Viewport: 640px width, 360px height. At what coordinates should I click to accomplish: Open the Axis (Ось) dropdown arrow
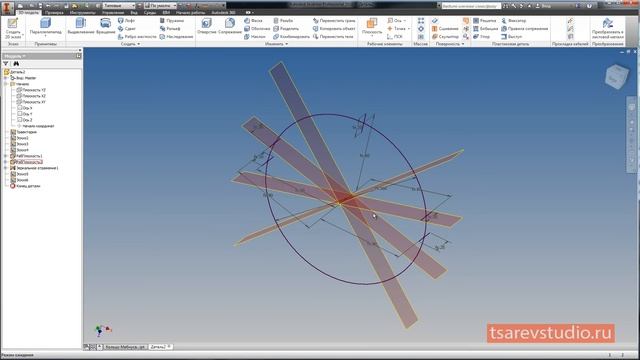pyautogui.click(x=405, y=20)
